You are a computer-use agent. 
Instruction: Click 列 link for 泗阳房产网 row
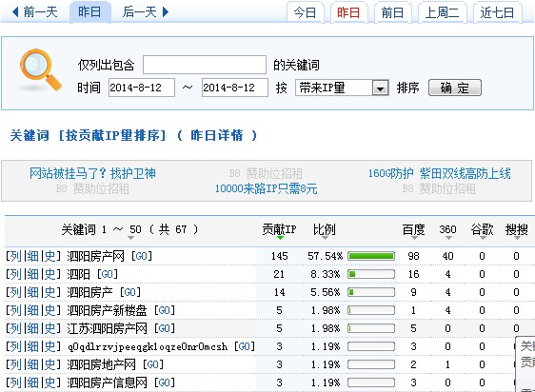[15, 256]
